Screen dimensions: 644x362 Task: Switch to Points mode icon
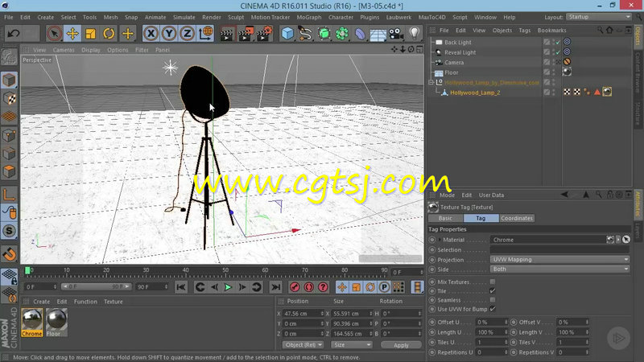9,135
